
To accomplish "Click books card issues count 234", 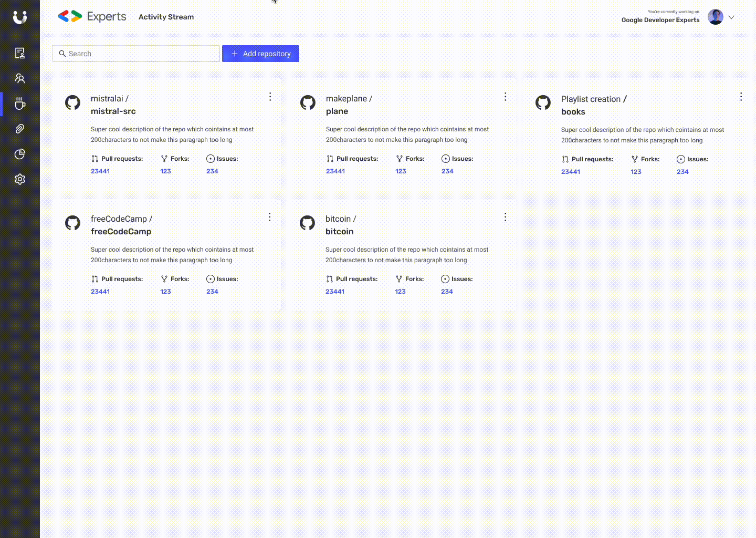I will tap(682, 172).
